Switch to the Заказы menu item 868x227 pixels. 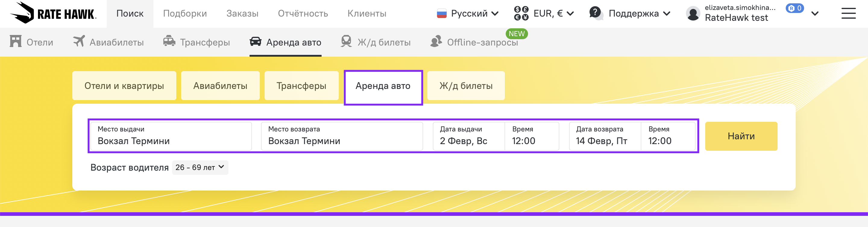[242, 14]
